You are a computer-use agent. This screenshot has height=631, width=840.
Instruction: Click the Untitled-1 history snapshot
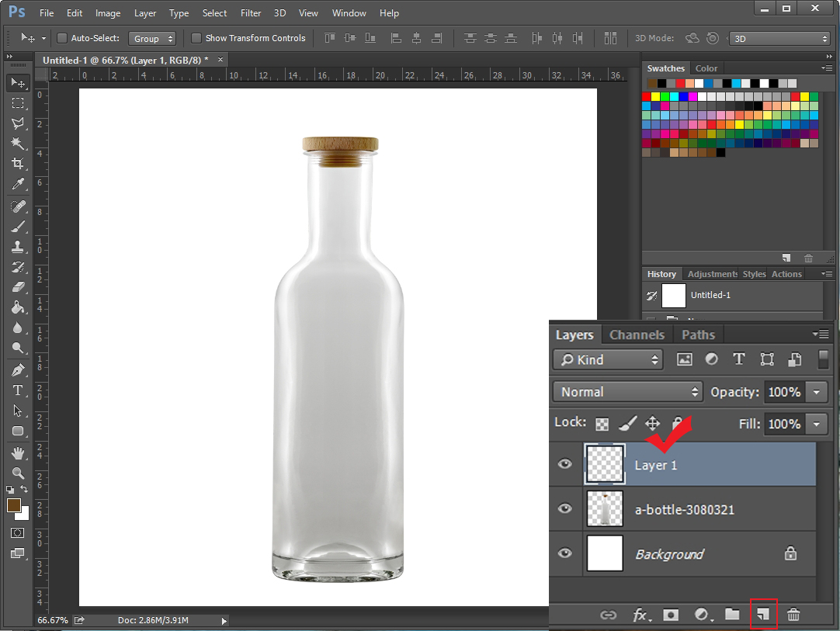(x=732, y=295)
